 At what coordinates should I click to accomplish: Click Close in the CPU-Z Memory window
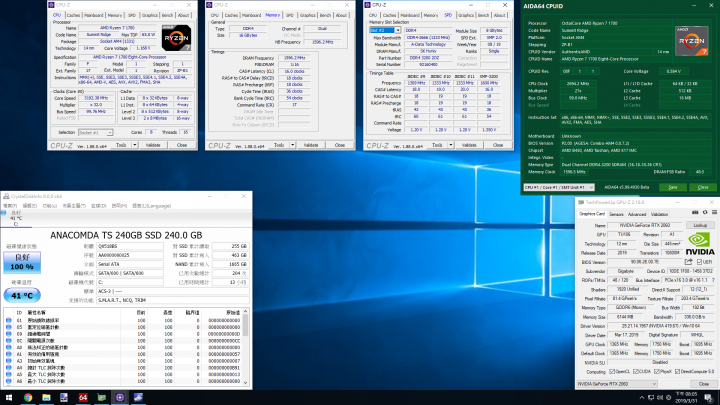click(x=340, y=145)
